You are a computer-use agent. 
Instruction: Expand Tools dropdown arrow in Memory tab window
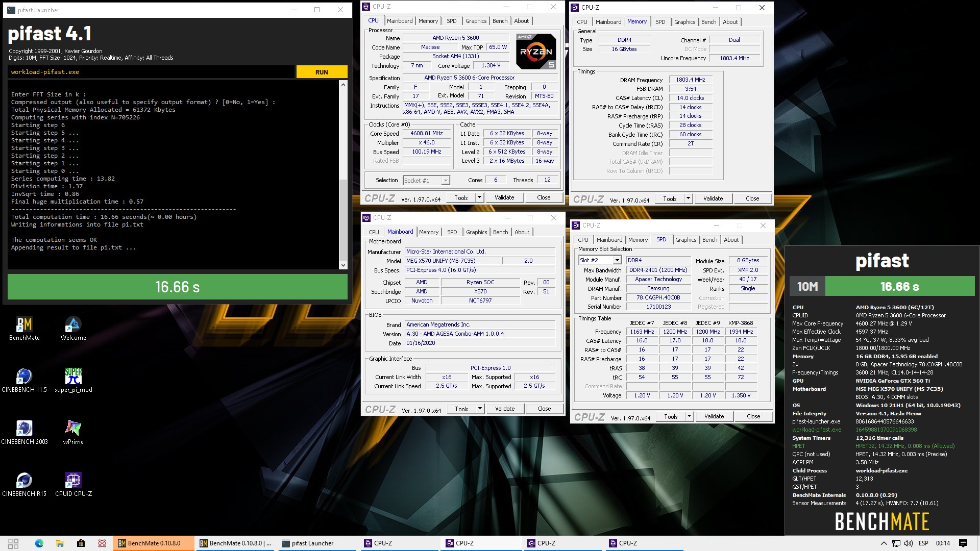click(688, 198)
